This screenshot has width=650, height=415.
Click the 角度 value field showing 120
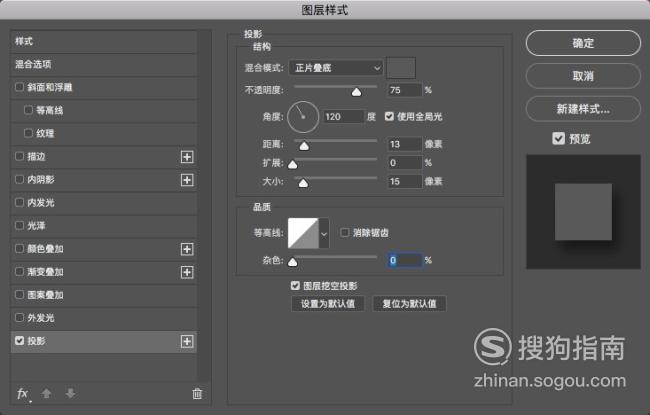point(344,116)
